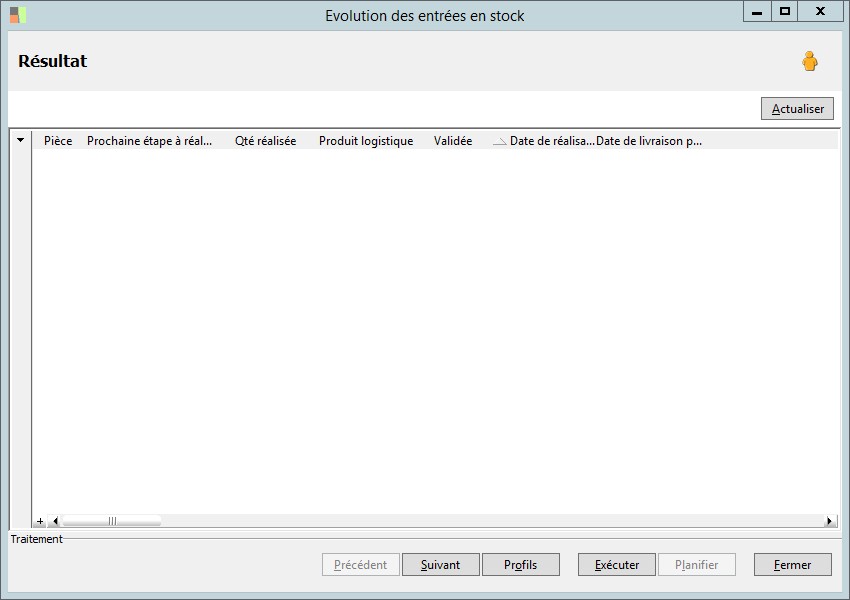Select the Produit logistique column header
The image size is (850, 600).
coord(366,141)
